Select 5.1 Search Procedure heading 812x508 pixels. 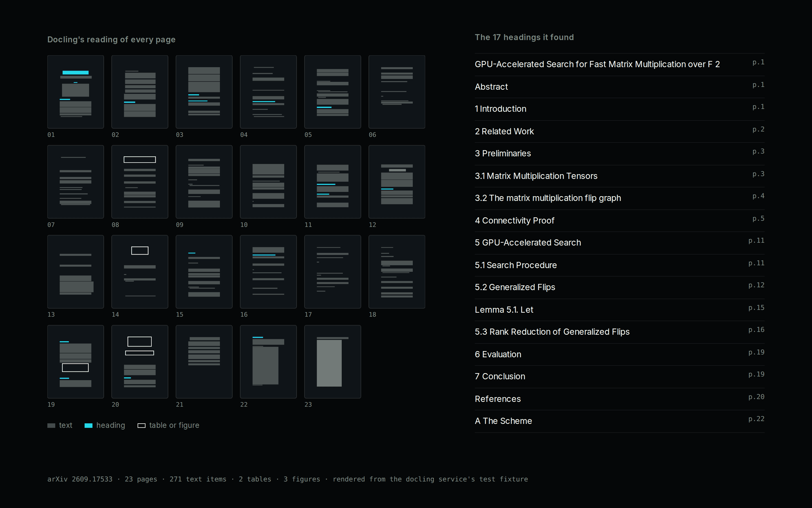(619, 265)
